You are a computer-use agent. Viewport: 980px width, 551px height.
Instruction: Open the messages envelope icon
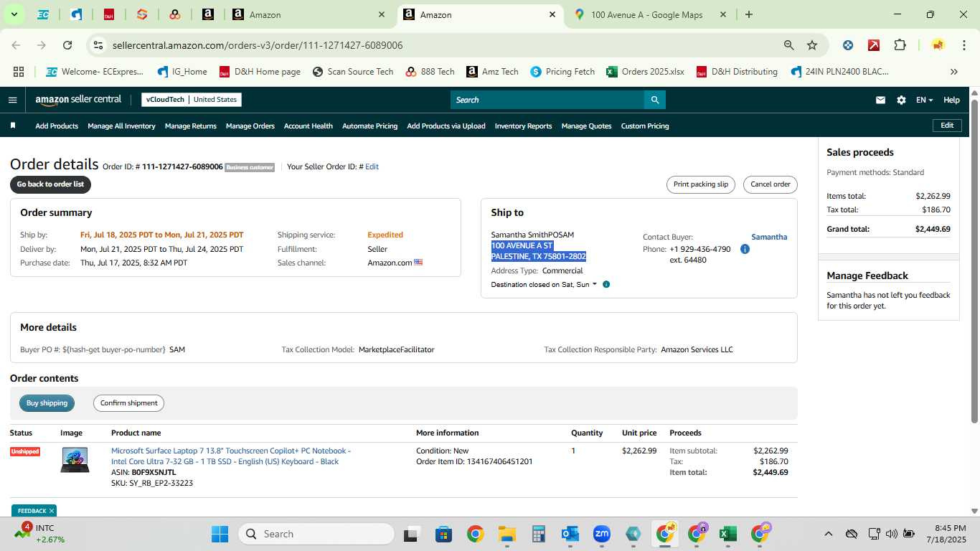[880, 100]
